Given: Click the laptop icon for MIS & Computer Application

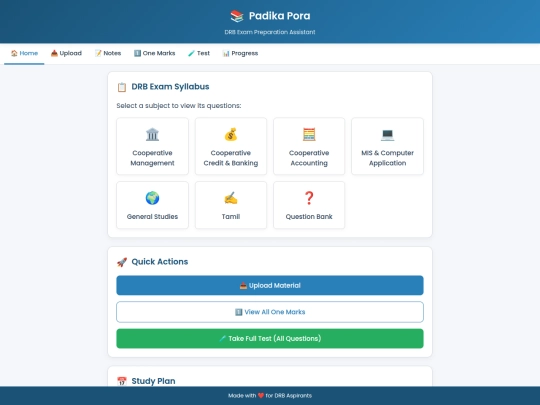Looking at the screenshot, I should 387,135.
